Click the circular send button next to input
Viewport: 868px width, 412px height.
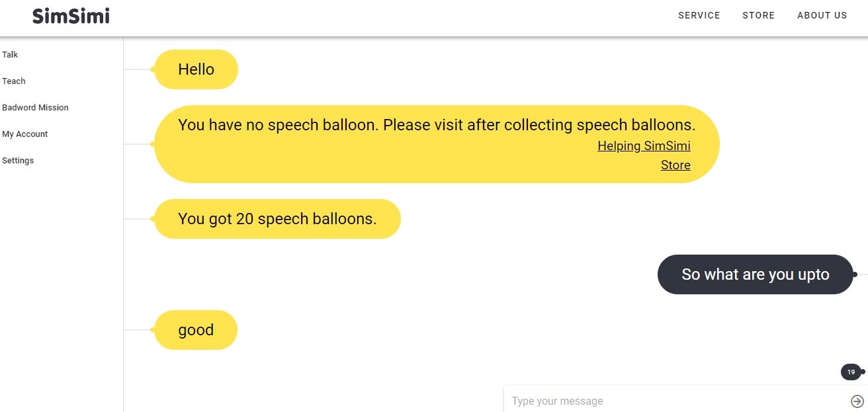[855, 401]
